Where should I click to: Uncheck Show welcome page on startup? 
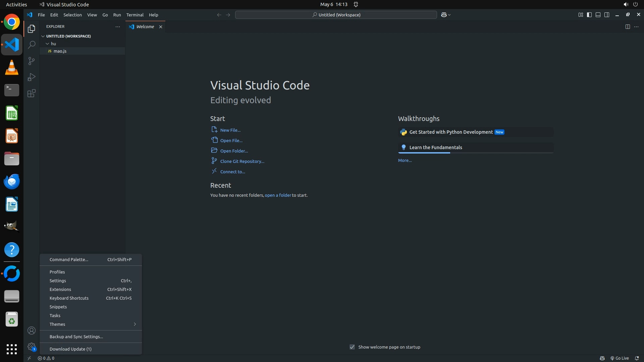click(x=352, y=347)
